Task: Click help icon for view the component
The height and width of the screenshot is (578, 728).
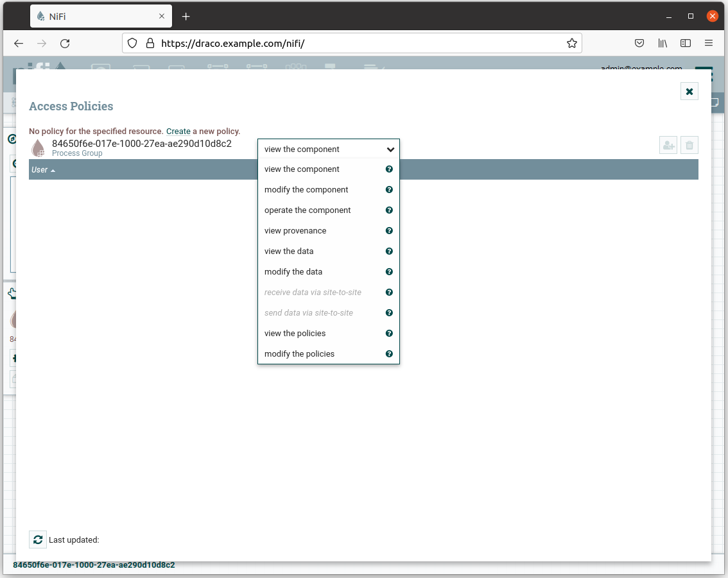Action: point(389,169)
